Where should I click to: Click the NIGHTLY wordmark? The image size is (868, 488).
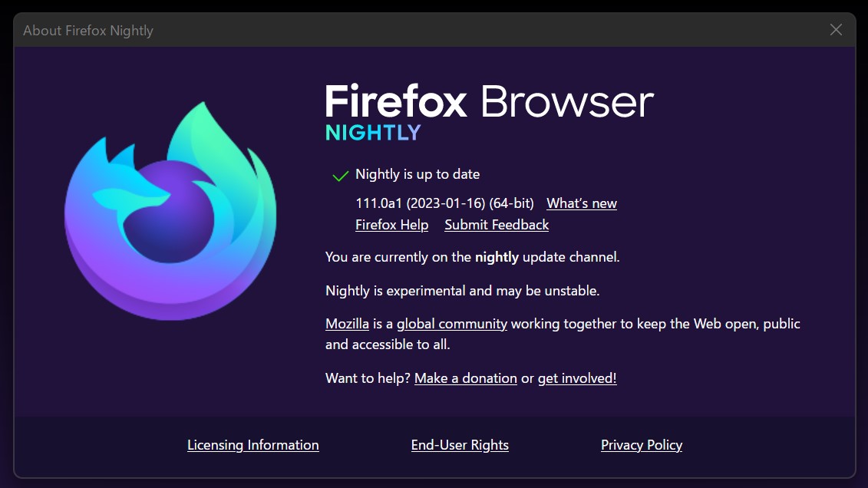[x=373, y=132]
